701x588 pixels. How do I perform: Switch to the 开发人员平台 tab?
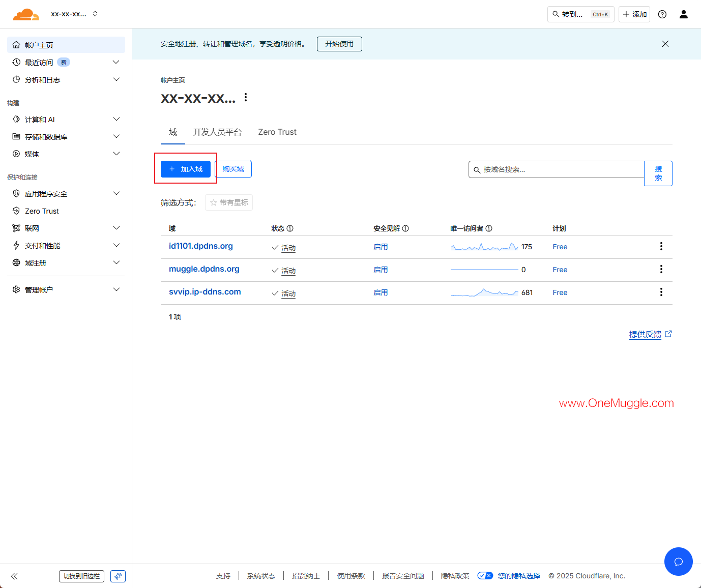point(217,132)
